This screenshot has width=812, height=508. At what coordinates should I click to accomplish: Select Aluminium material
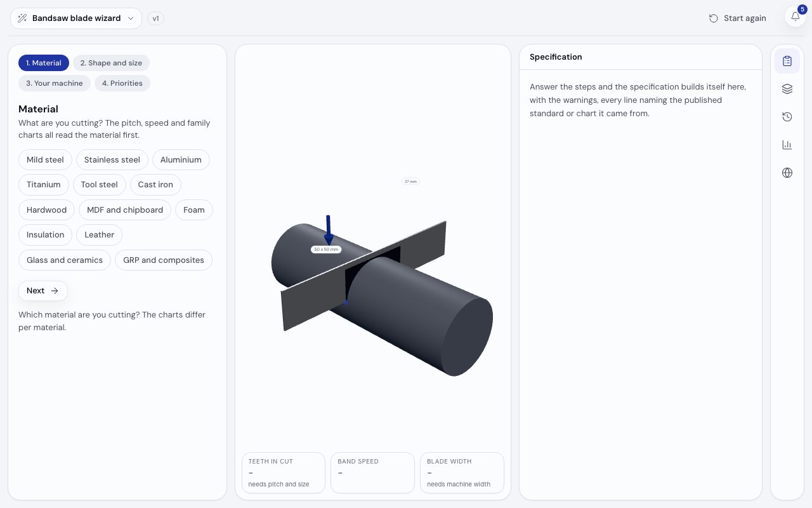(181, 159)
